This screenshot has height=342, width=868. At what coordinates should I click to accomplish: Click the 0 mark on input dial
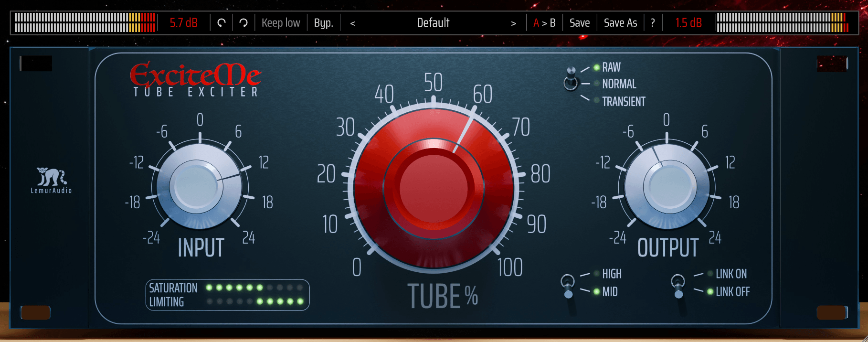point(200,120)
